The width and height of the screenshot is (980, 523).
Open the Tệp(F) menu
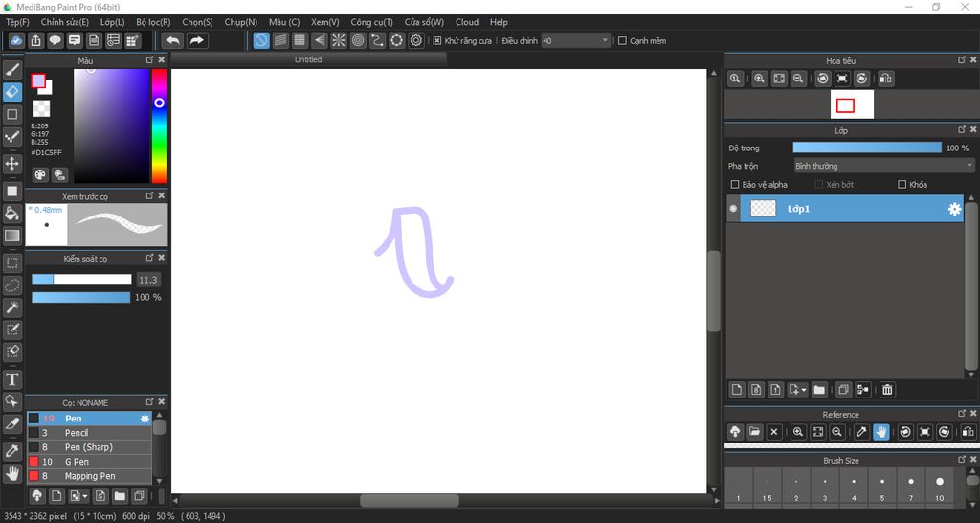17,22
